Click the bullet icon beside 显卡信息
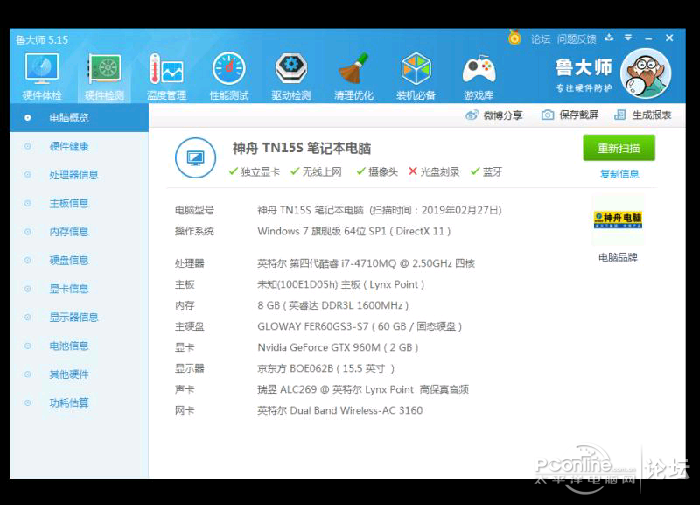The width and height of the screenshot is (700, 505). [28, 289]
